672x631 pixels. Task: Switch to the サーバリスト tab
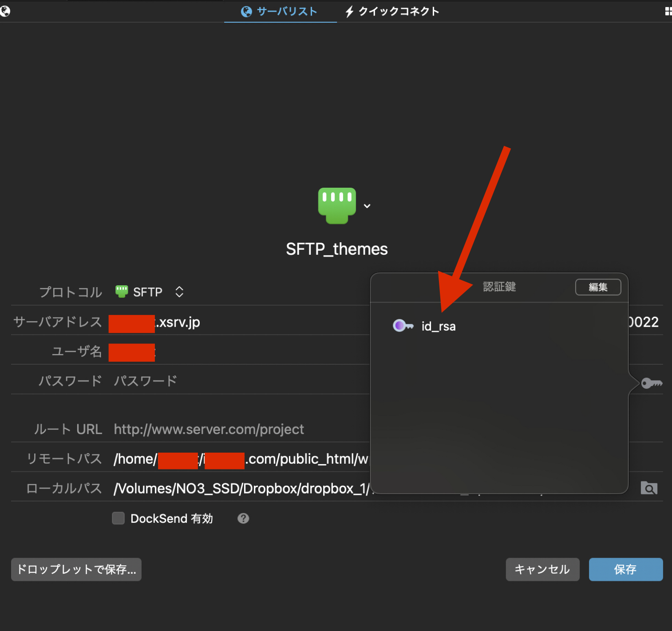pos(280,12)
